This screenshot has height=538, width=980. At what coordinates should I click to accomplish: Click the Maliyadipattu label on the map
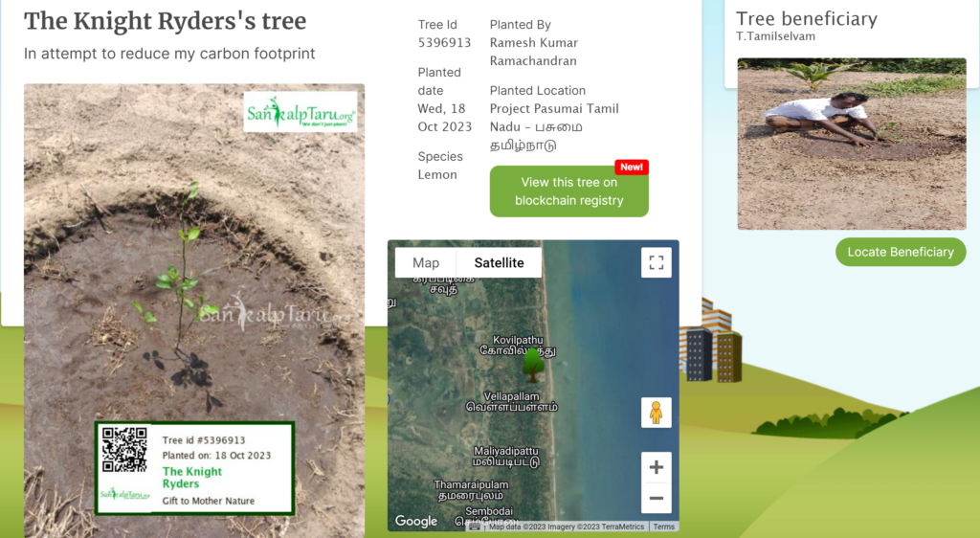[505, 456]
